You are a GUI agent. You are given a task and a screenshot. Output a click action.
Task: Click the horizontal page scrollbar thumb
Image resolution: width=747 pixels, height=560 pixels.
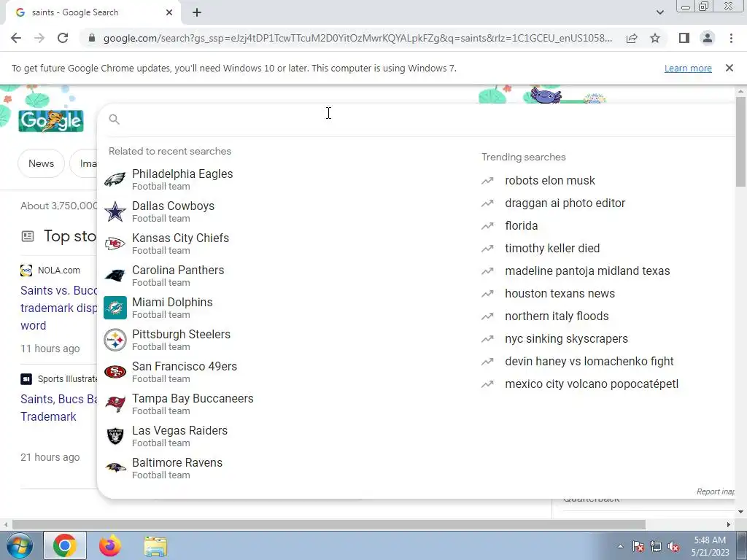tap(329, 524)
